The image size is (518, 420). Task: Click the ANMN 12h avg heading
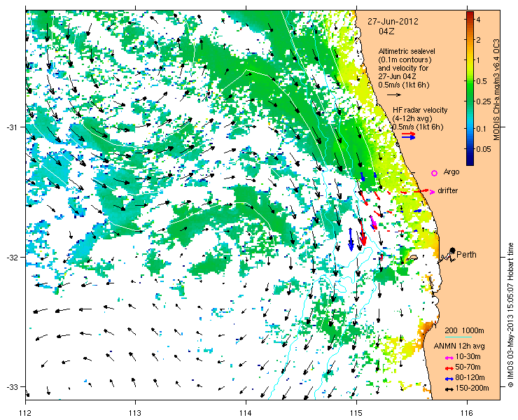tap(459, 346)
